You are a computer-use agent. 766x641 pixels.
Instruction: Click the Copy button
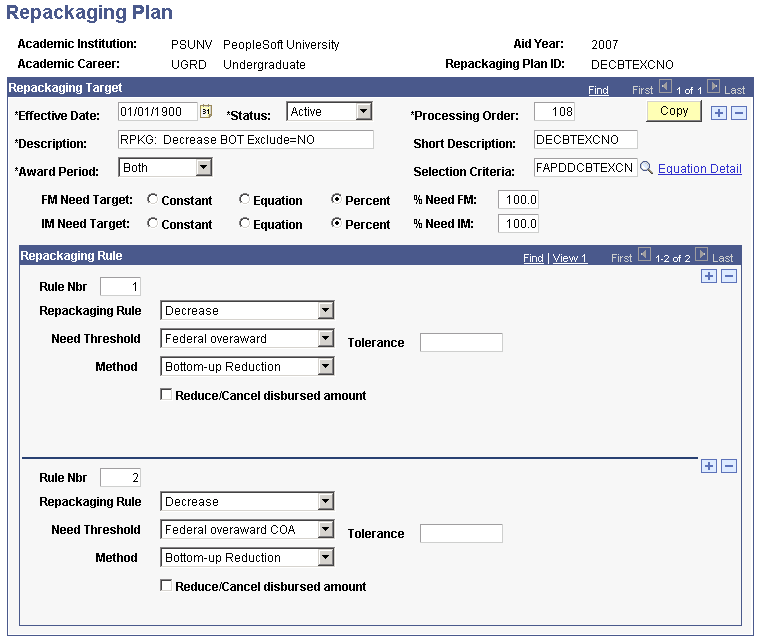click(x=674, y=111)
